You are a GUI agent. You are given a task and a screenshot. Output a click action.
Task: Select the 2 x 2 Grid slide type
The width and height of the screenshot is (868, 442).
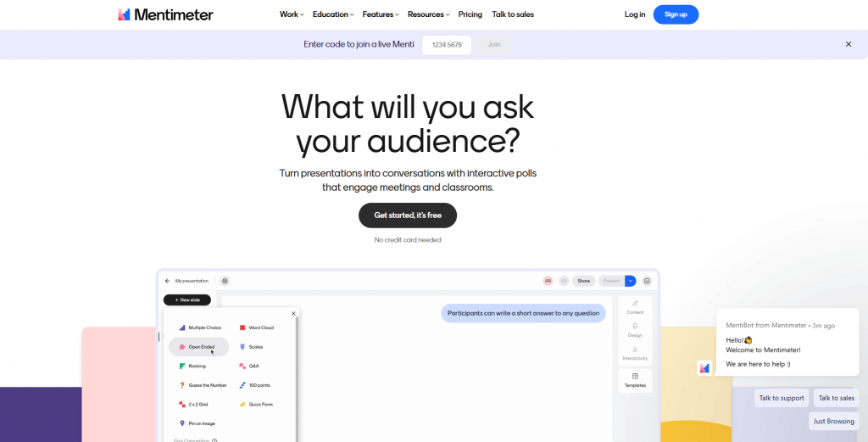click(x=193, y=405)
